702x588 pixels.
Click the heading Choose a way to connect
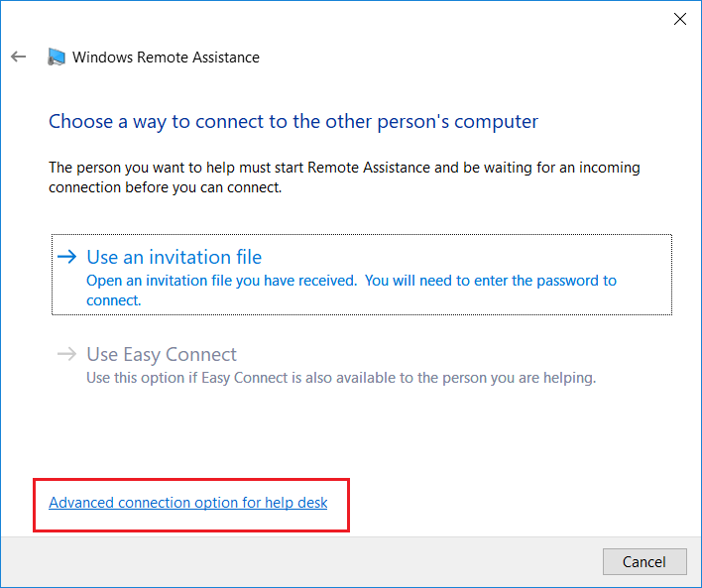tap(293, 122)
